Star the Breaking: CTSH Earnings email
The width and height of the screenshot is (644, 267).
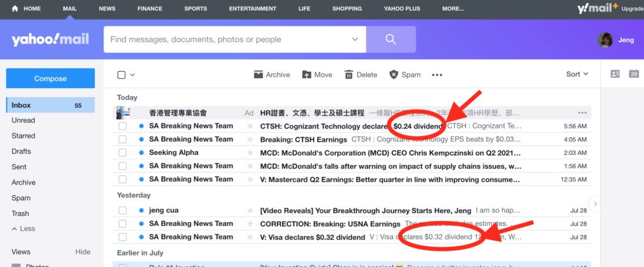click(x=250, y=139)
